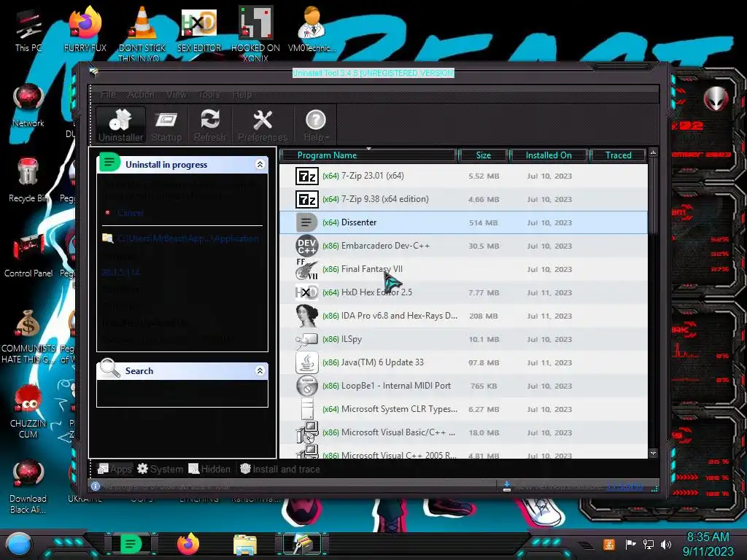Open the Help question mark dropdown
Screen dimensions: 747x560
coord(316,125)
